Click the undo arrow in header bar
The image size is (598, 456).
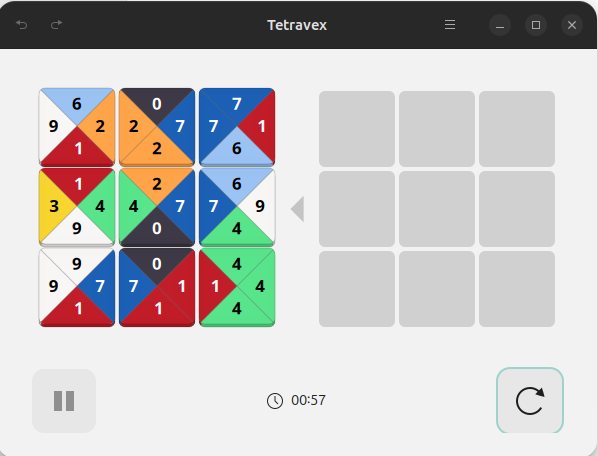tap(21, 25)
